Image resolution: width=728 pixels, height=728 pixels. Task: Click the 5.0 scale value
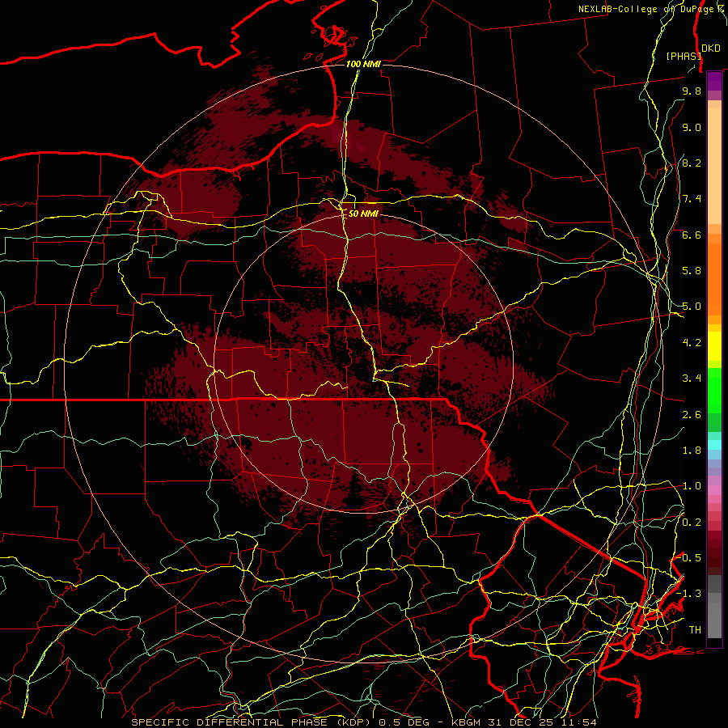(692, 307)
